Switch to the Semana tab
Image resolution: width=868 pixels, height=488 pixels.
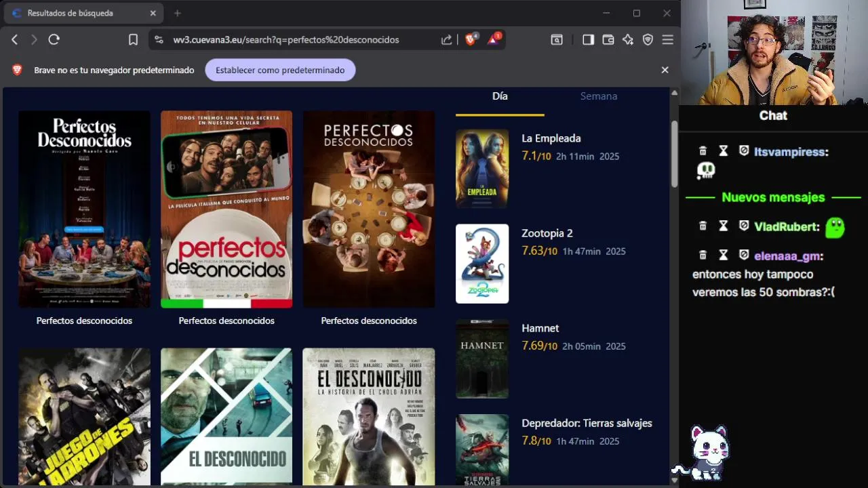coord(599,96)
